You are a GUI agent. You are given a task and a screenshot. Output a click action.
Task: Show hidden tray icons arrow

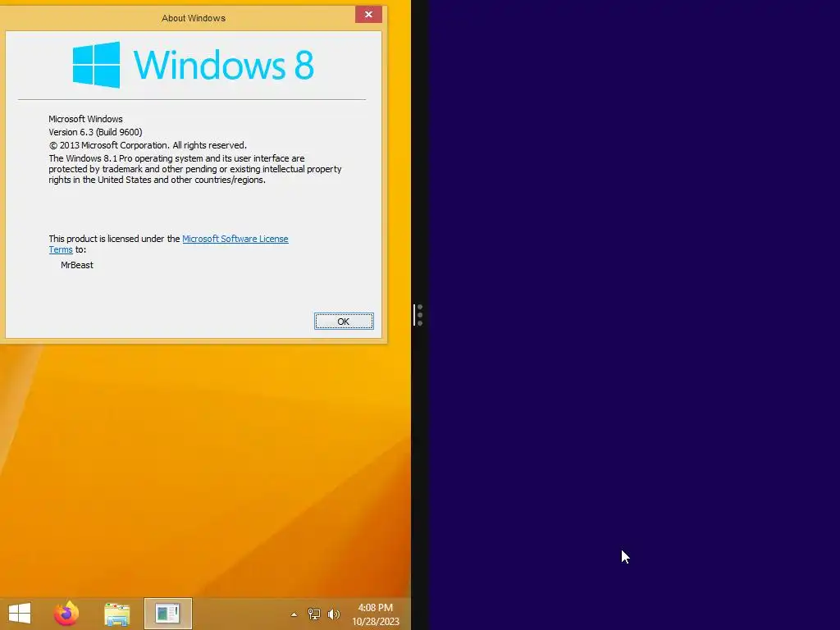(x=294, y=614)
